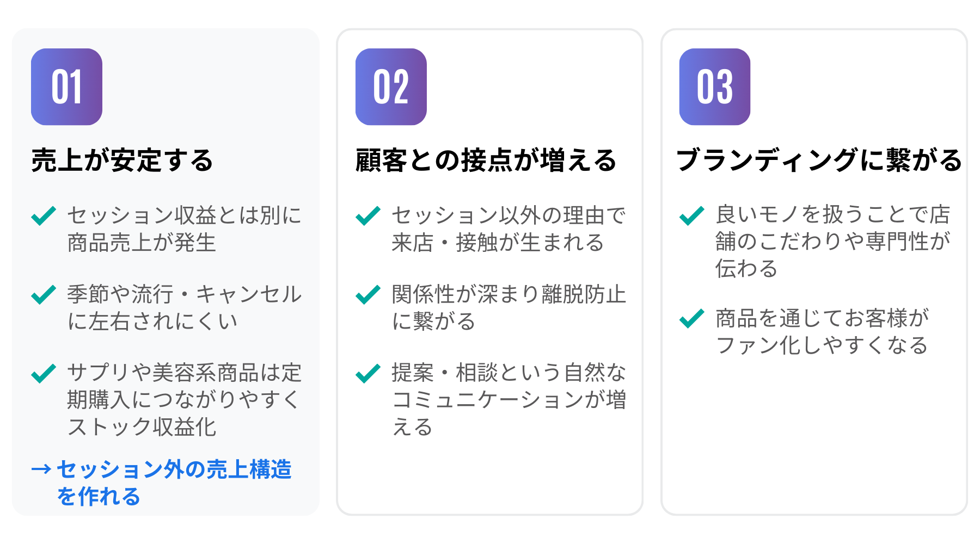Click the purple 02 number badge
980x544 pixels.
[x=391, y=87]
